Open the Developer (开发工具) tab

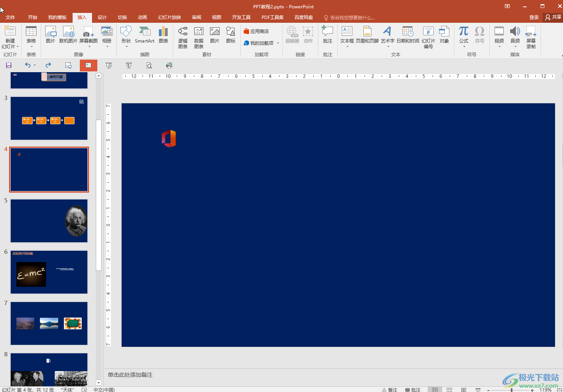[241, 17]
